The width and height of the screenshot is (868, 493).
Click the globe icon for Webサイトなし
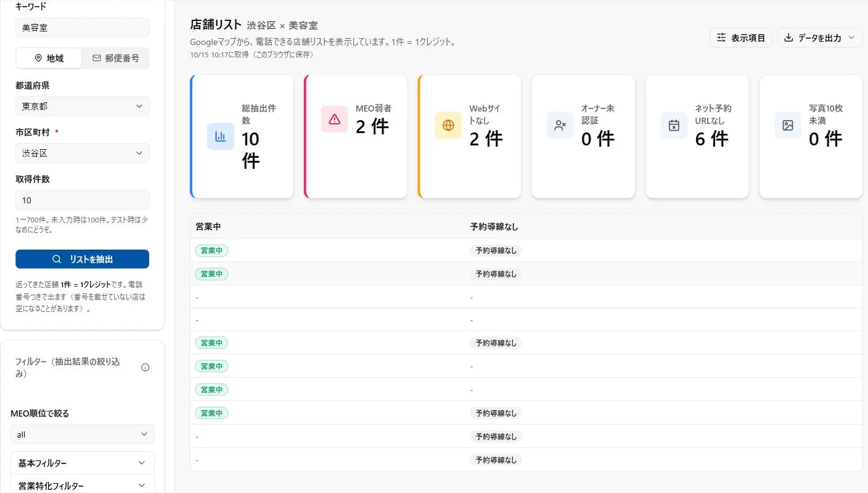448,125
